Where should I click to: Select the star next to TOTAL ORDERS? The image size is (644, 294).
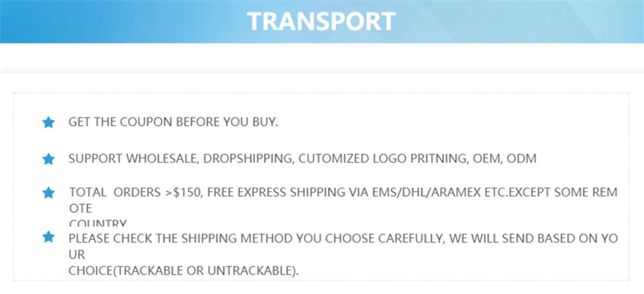click(x=48, y=192)
